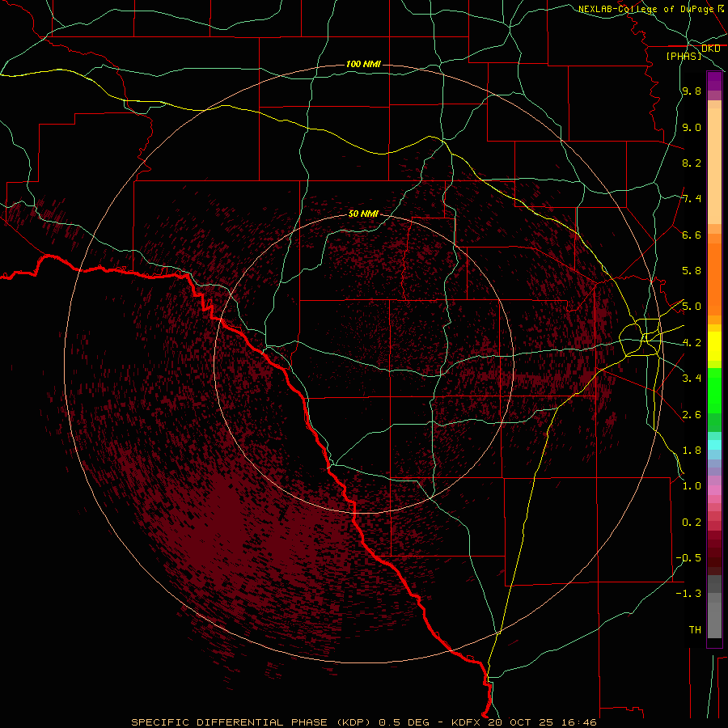The image size is (728, 728).
Task: Click the 8.2 value on the color scale
Action: [x=692, y=163]
